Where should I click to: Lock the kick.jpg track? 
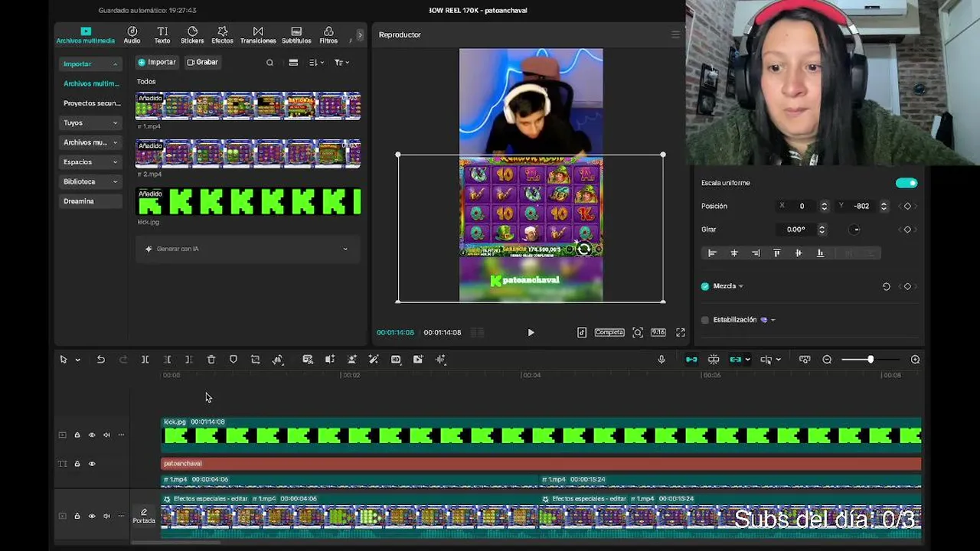pyautogui.click(x=77, y=435)
